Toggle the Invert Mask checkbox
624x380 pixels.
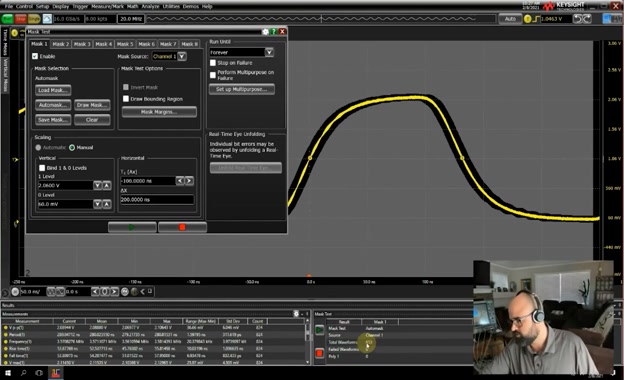tap(126, 87)
